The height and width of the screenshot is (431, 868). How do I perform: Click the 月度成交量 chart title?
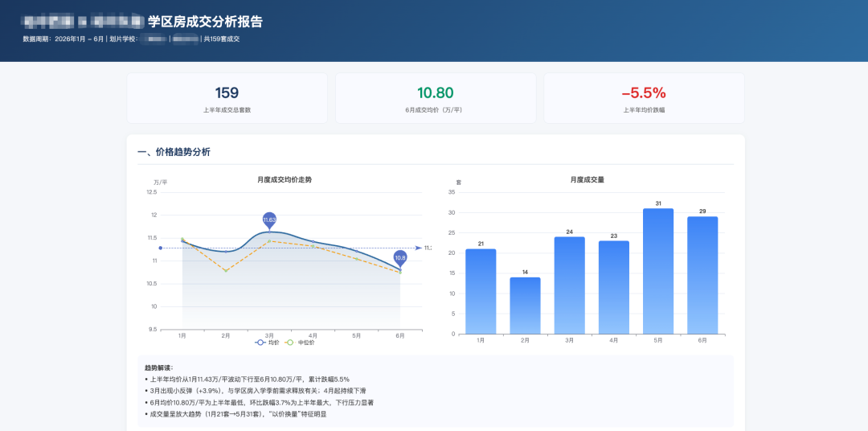(x=587, y=179)
